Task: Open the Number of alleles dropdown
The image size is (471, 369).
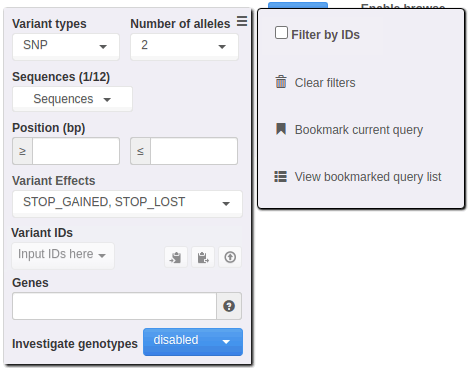Action: tap(184, 46)
